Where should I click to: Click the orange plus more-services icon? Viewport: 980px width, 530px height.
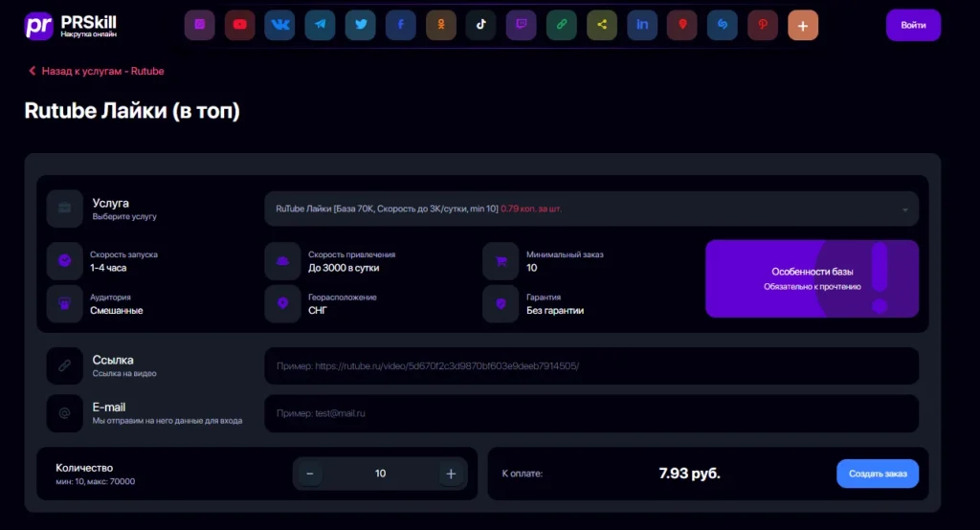[803, 25]
